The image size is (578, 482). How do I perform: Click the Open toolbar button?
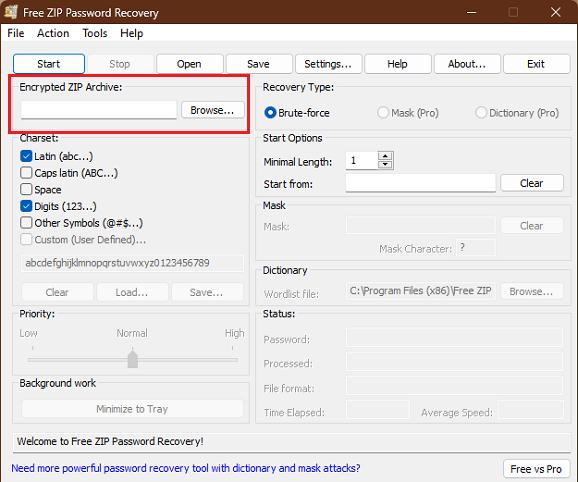coord(189,64)
